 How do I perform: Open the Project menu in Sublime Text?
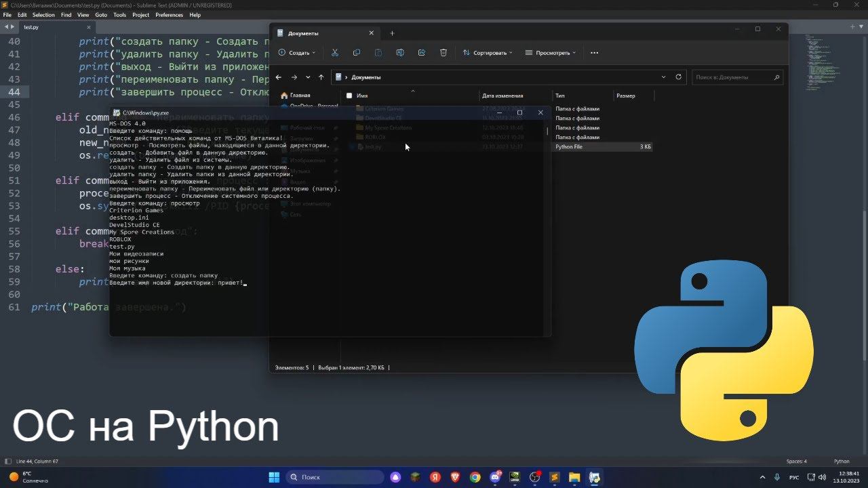pyautogui.click(x=141, y=15)
